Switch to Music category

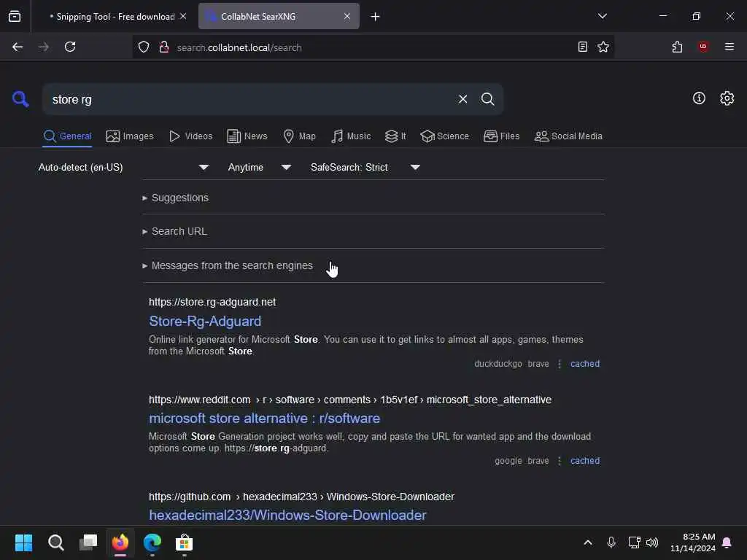coord(351,136)
